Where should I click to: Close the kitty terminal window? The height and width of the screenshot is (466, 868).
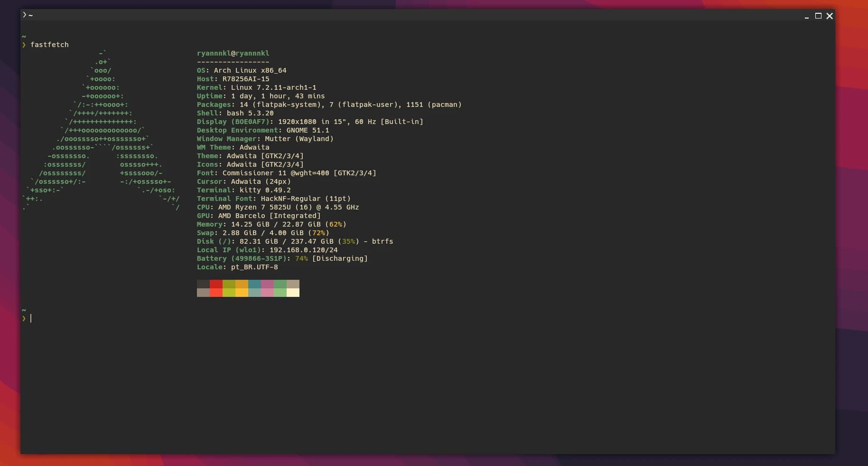(x=830, y=16)
